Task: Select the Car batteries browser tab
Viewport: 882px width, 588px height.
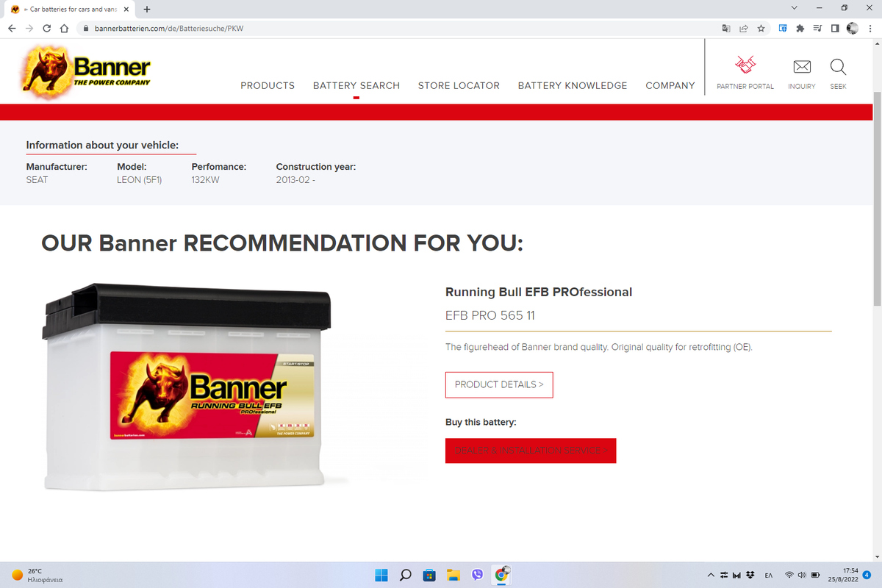Action: [x=70, y=9]
